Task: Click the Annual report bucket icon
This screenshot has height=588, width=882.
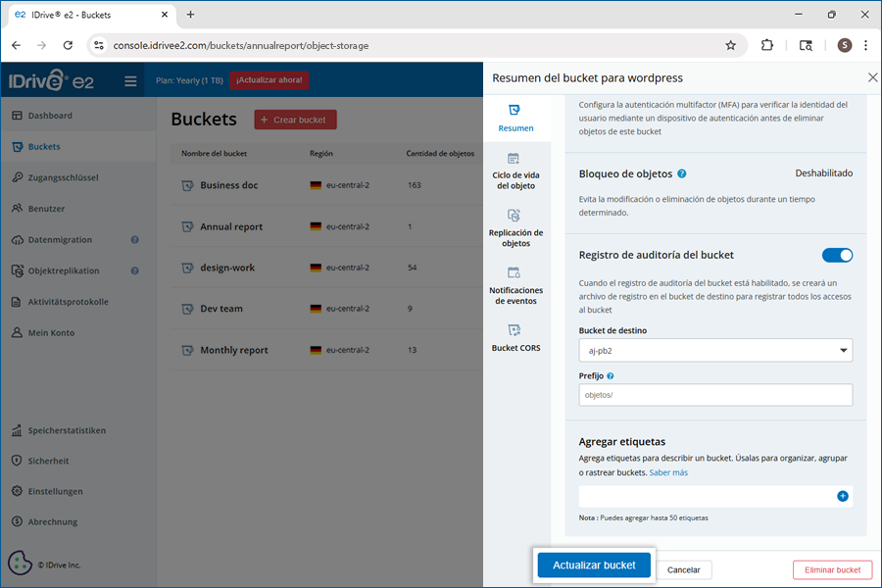Action: coord(187,226)
